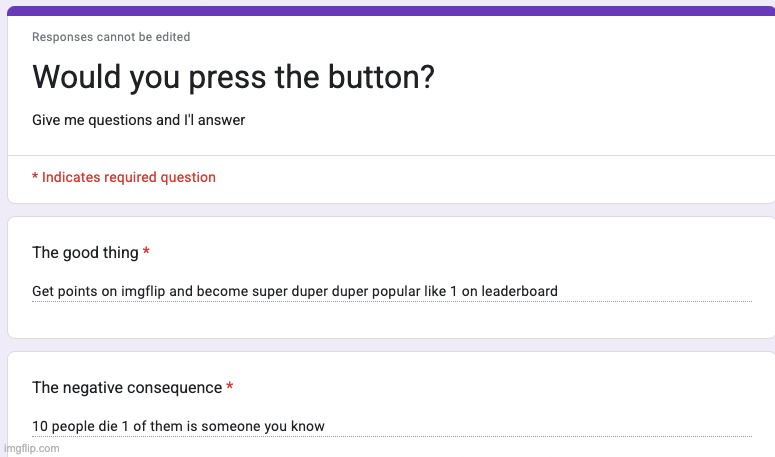This screenshot has width=775, height=457.
Task: Place cursor on the word imgflip in the answer
Action: 143,291
